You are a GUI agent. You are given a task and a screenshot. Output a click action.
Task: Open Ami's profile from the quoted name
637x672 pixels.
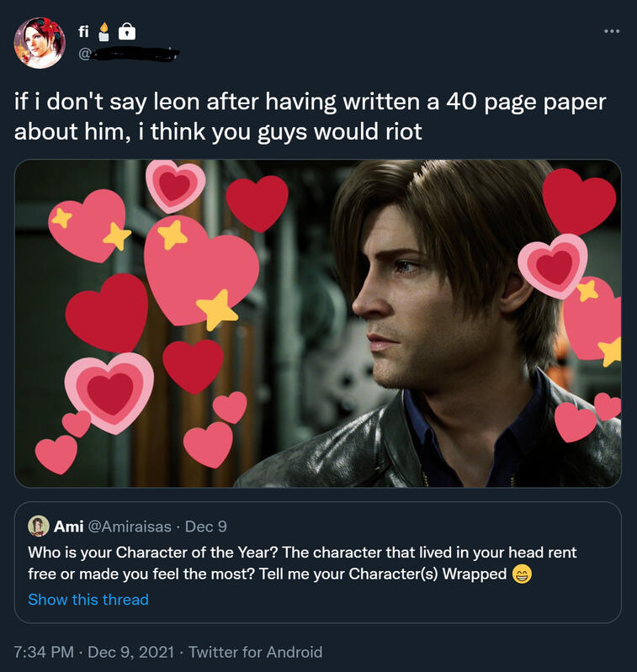tap(68, 526)
